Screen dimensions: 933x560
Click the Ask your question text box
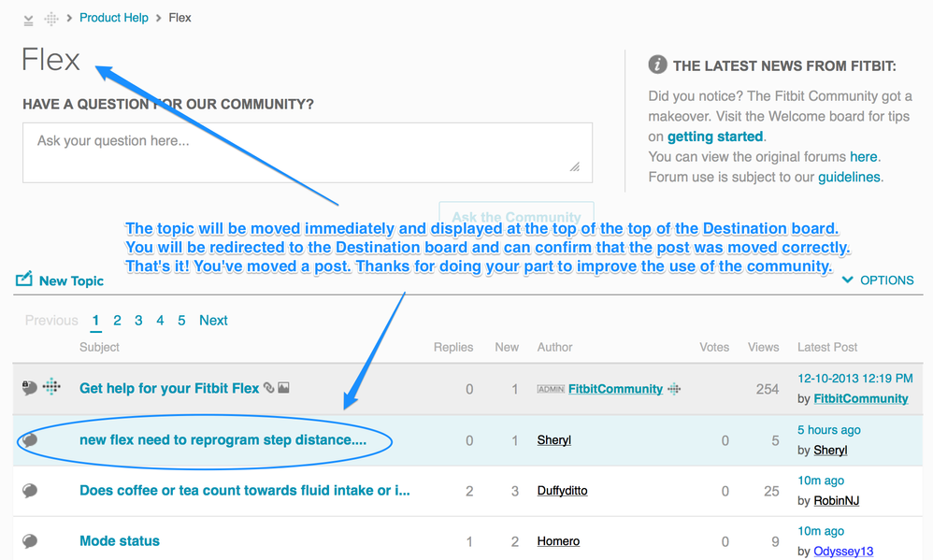(307, 152)
